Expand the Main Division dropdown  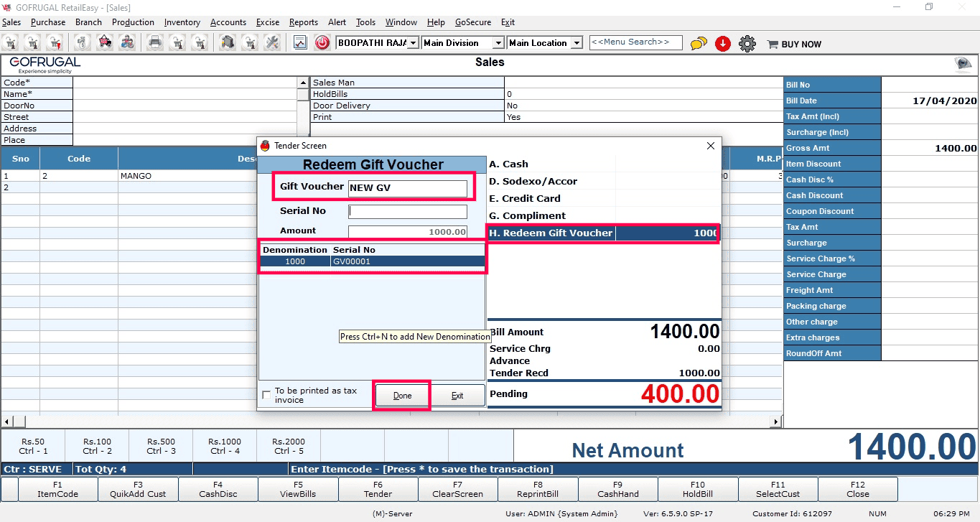[x=498, y=43]
